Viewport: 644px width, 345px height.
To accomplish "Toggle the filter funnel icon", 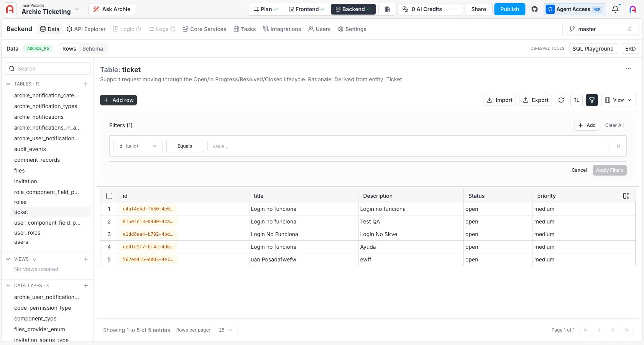I will [x=592, y=100].
